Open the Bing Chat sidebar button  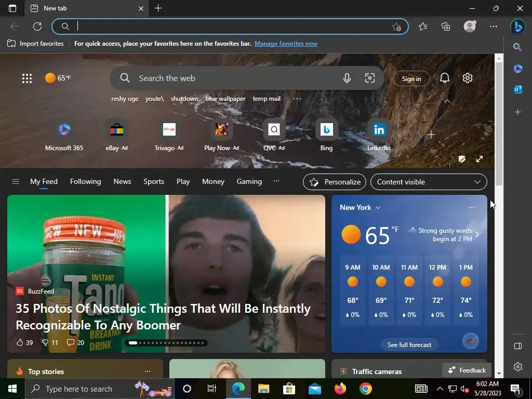pos(518,26)
